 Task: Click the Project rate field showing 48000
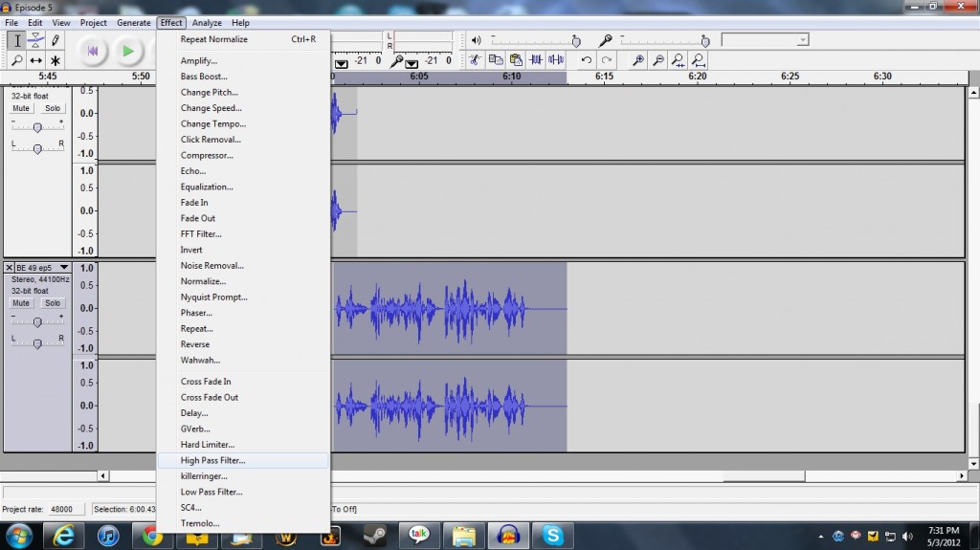[68, 510]
